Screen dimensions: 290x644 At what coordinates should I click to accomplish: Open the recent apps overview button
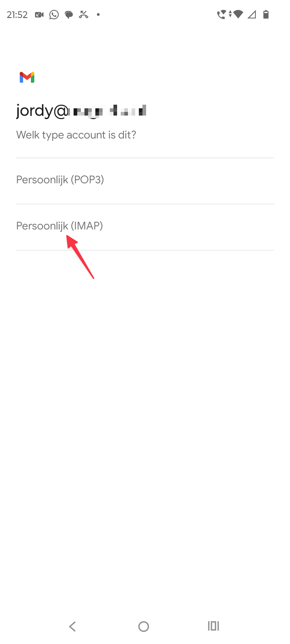(x=214, y=626)
